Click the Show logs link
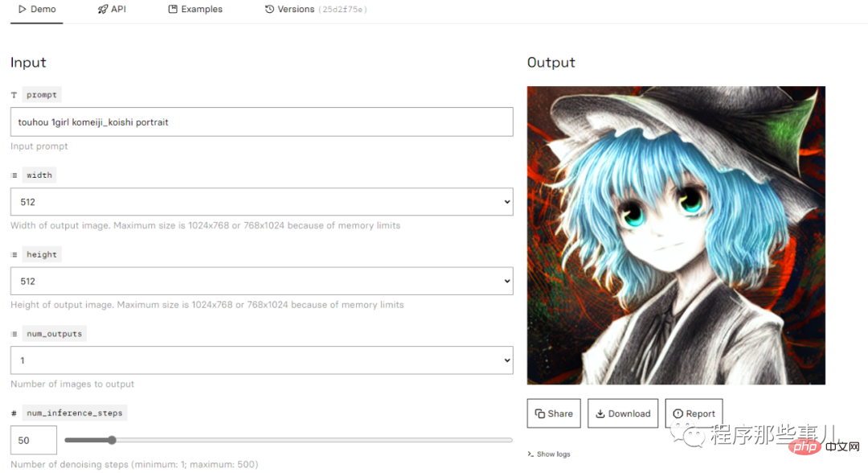Image resolution: width=868 pixels, height=473 pixels. (x=549, y=454)
